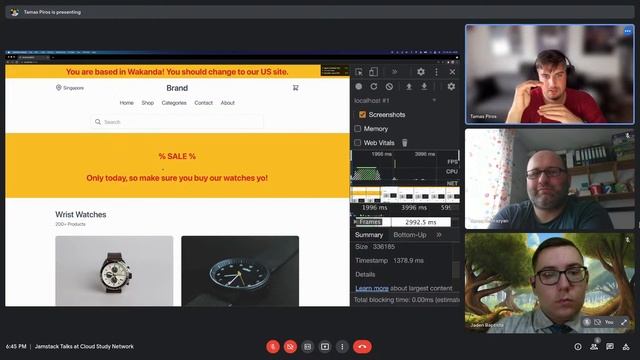Open the About nav item
The image size is (640, 360).
click(x=228, y=103)
